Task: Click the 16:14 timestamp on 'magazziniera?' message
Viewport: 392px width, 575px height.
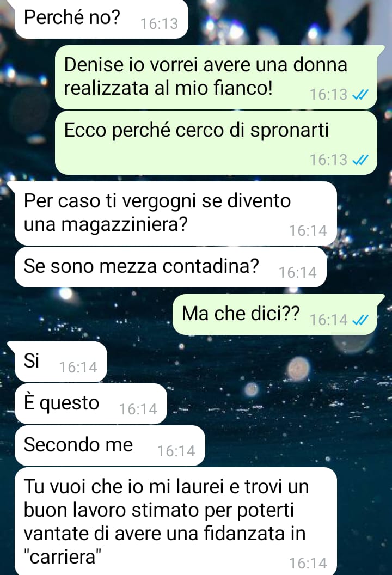Action: [308, 230]
